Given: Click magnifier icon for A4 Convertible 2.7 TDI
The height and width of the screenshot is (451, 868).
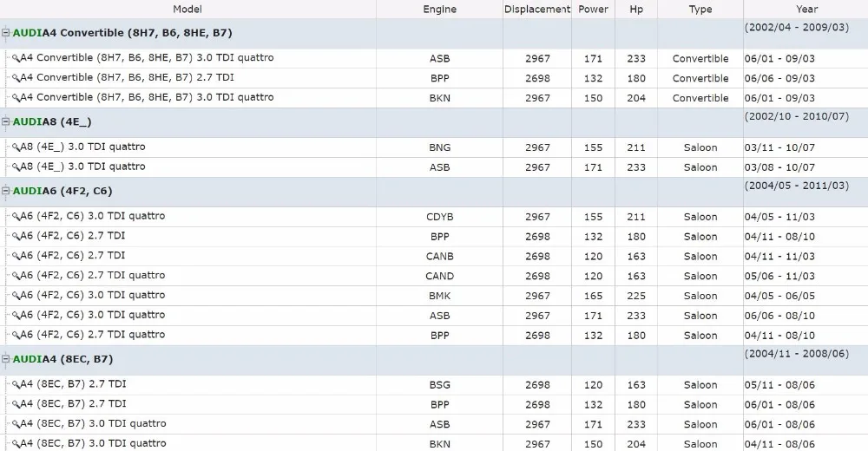Looking at the screenshot, I should (16, 78).
